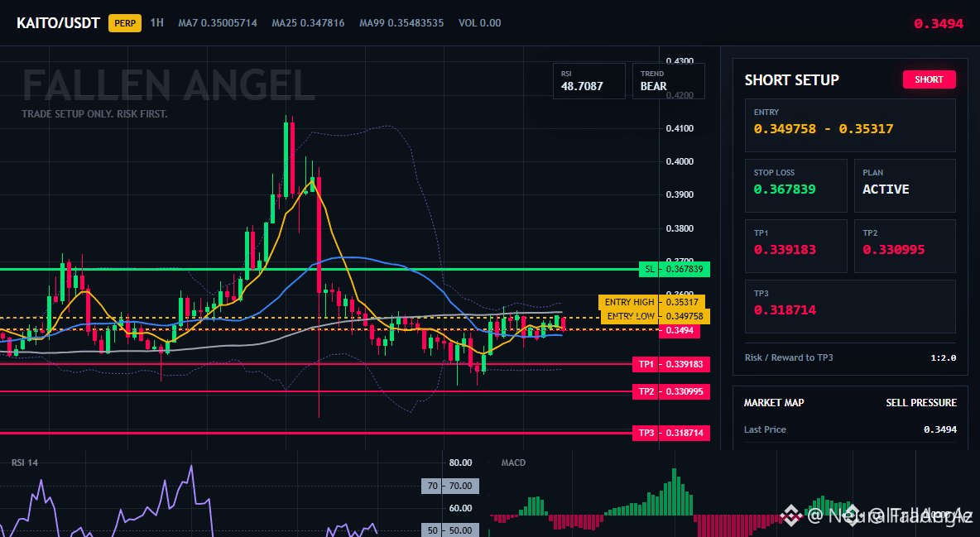Click the RSI 48.7087 info box
The height and width of the screenshot is (537, 980).
588,80
